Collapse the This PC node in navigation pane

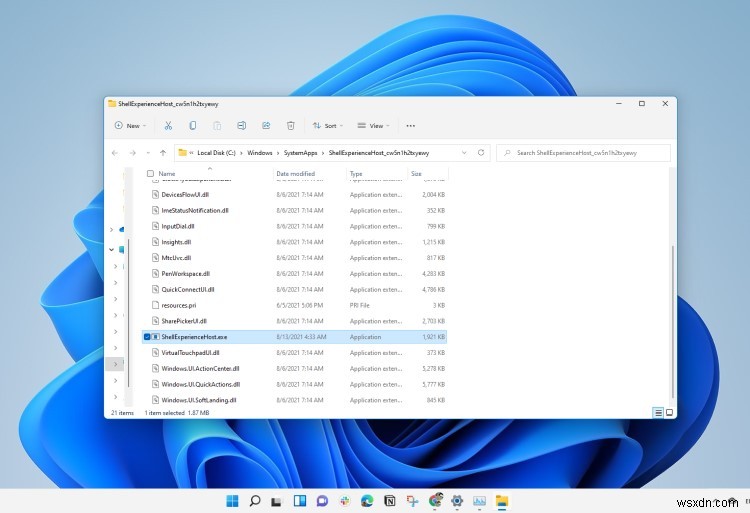coord(111,249)
